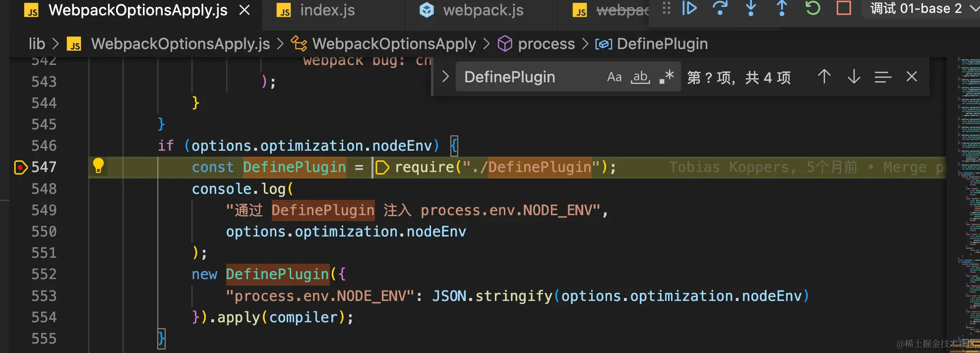The width and height of the screenshot is (980, 353).
Task: Toggle Match Whole Word option
Action: 640,77
